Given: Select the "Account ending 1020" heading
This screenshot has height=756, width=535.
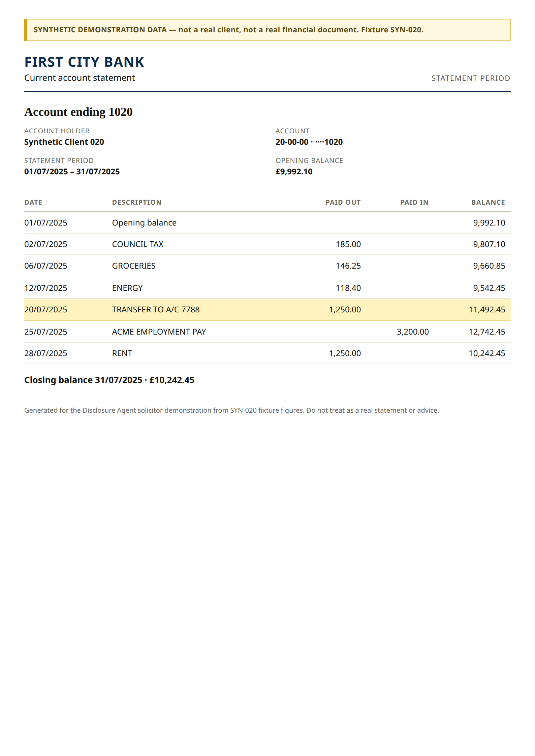Looking at the screenshot, I should [x=78, y=112].
